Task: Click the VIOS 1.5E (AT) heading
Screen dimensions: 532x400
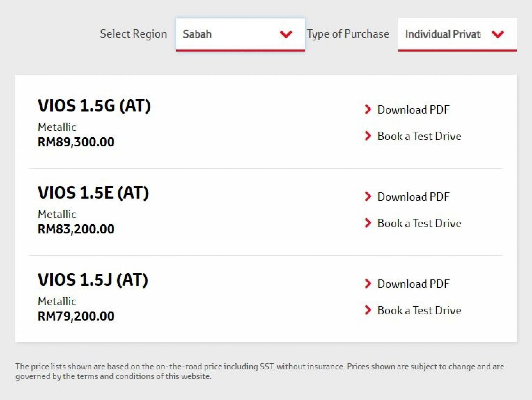Action: tap(93, 193)
